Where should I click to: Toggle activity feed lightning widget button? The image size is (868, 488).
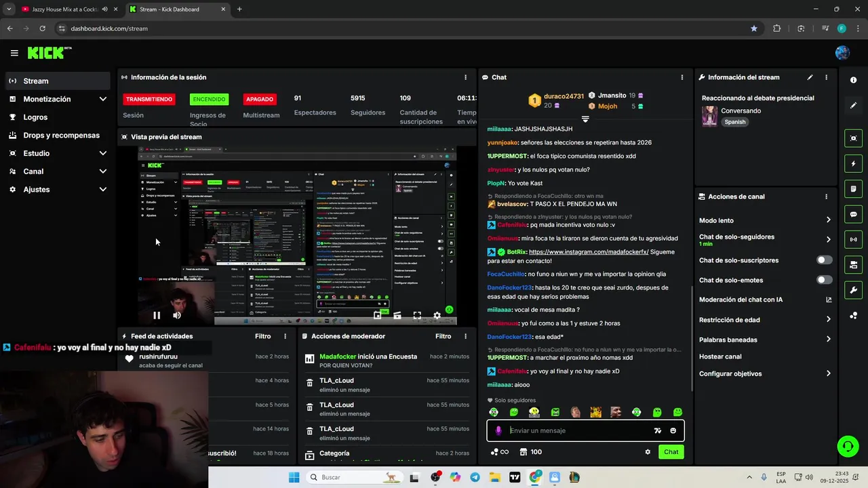click(853, 163)
